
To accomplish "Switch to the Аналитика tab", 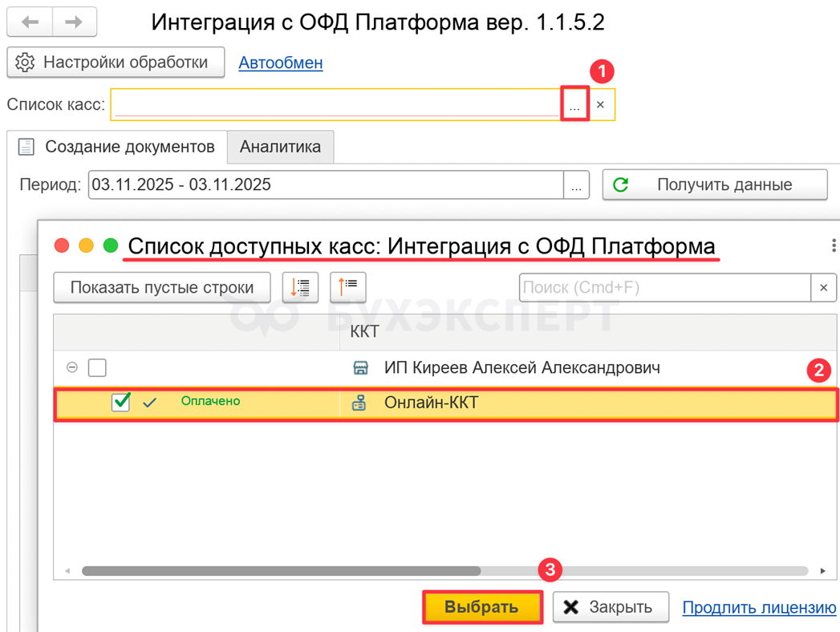I will pyautogui.click(x=280, y=147).
